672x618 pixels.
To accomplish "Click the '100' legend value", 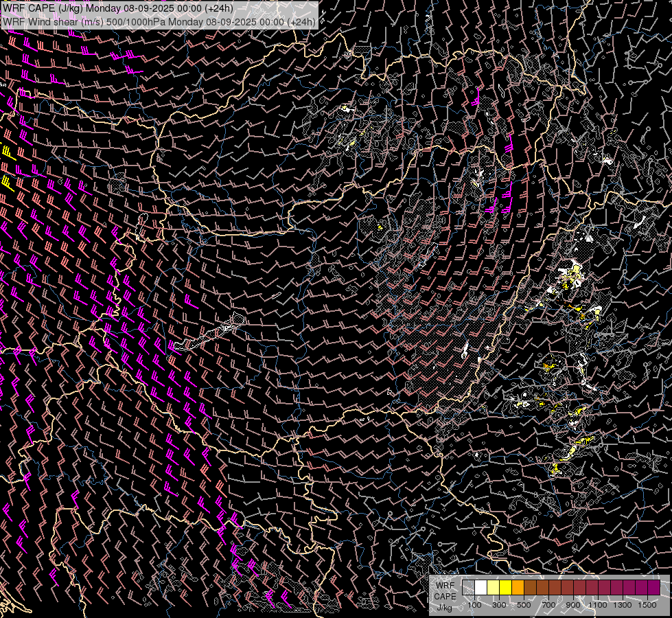I will (x=474, y=605).
